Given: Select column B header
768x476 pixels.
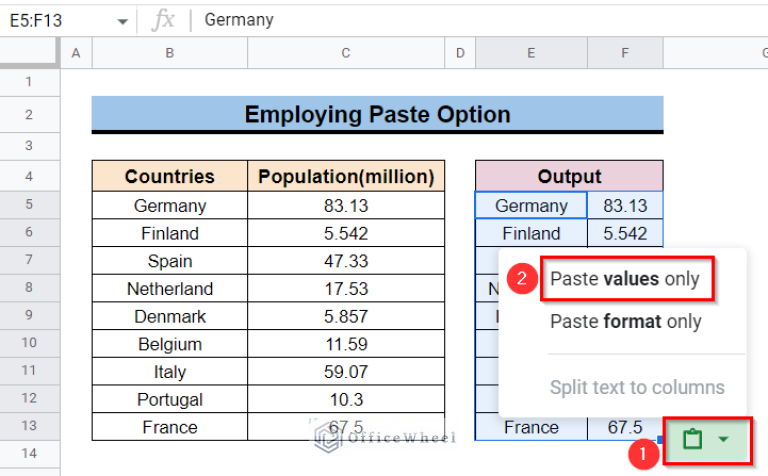Looking at the screenshot, I should [x=169, y=53].
